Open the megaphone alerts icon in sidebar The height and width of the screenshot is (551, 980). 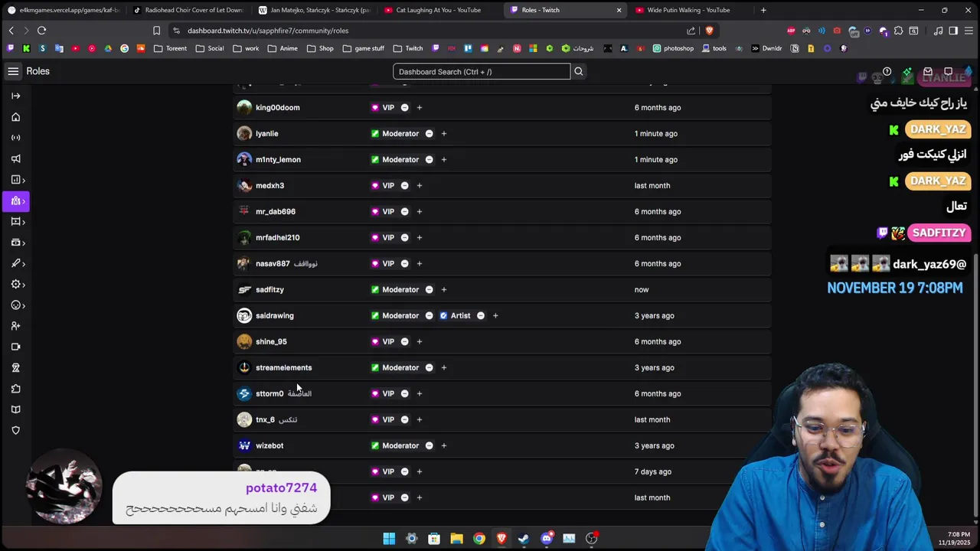[15, 159]
